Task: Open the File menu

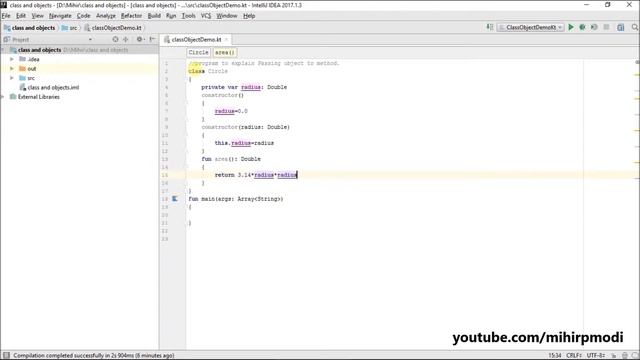Action: (x=6, y=16)
